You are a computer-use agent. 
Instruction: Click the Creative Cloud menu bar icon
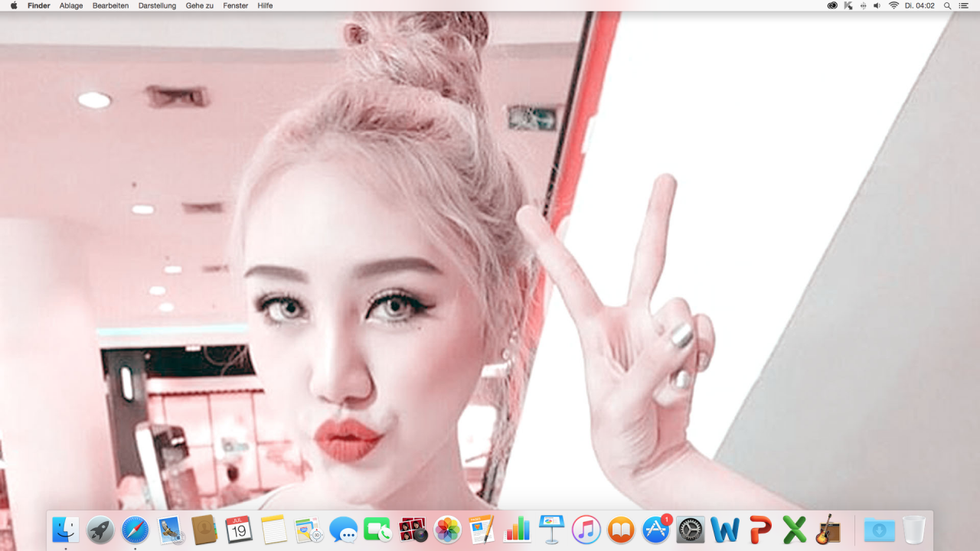point(832,5)
